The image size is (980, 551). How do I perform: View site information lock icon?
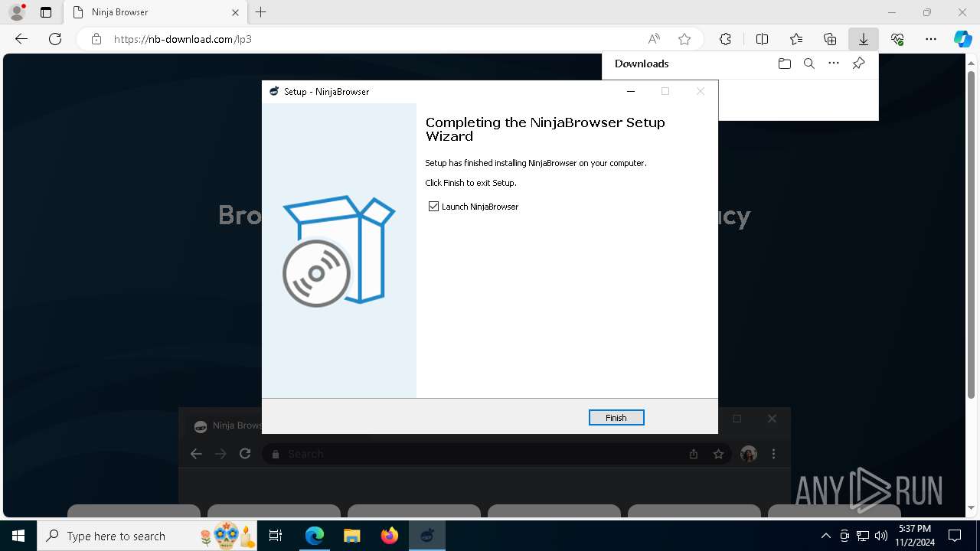pyautogui.click(x=96, y=39)
